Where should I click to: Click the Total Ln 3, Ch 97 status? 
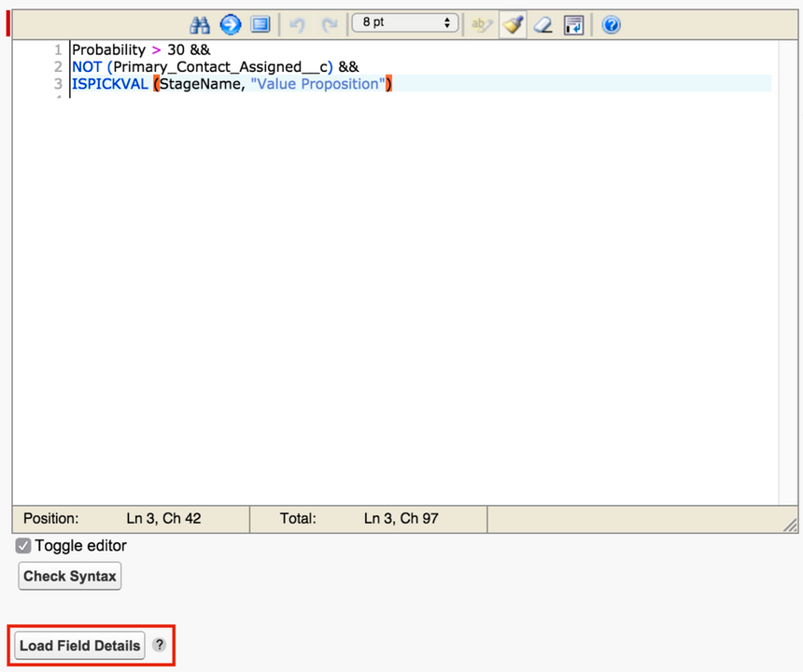coord(369,519)
